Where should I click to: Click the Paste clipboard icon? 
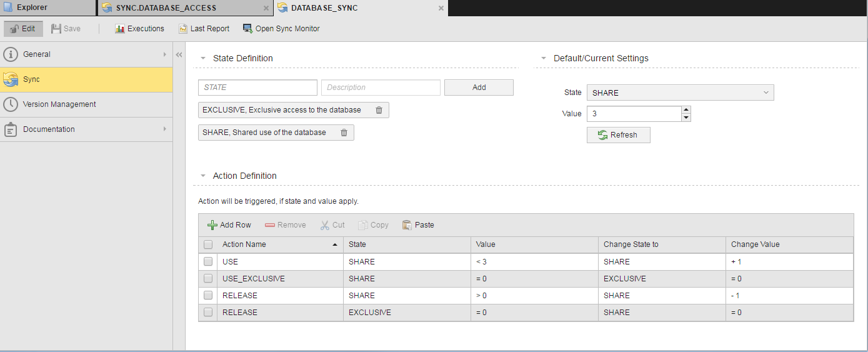point(407,225)
